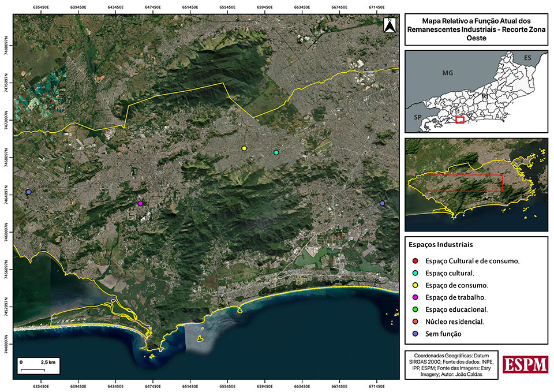
Task: Click the red 'Espaço Cultural e de consumo' legend dot
Action: (x=415, y=261)
